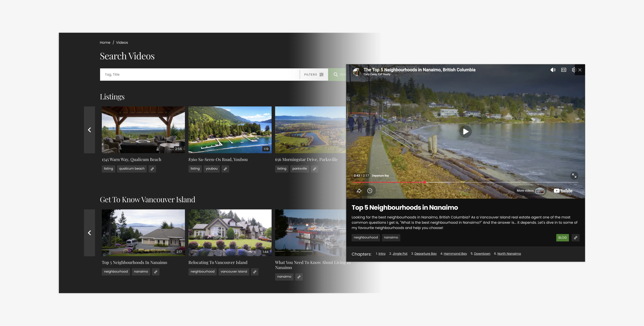
Task: Click listing tag under 1745 Warn Way
Action: click(x=109, y=169)
